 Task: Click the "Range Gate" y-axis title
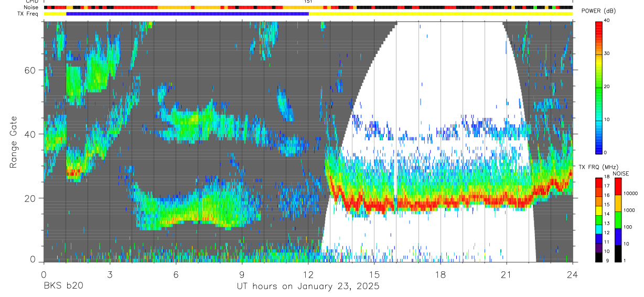13,142
